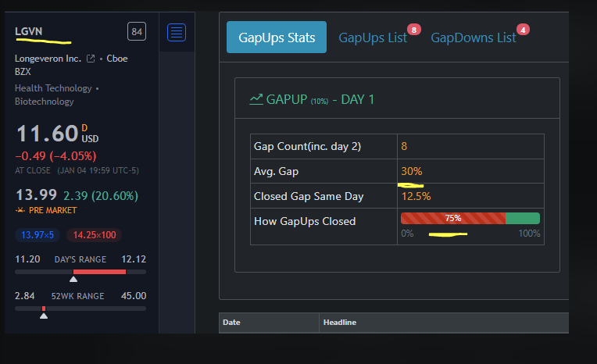Open the GapDowns List tab
This screenshot has height=364, width=597.
pos(474,37)
